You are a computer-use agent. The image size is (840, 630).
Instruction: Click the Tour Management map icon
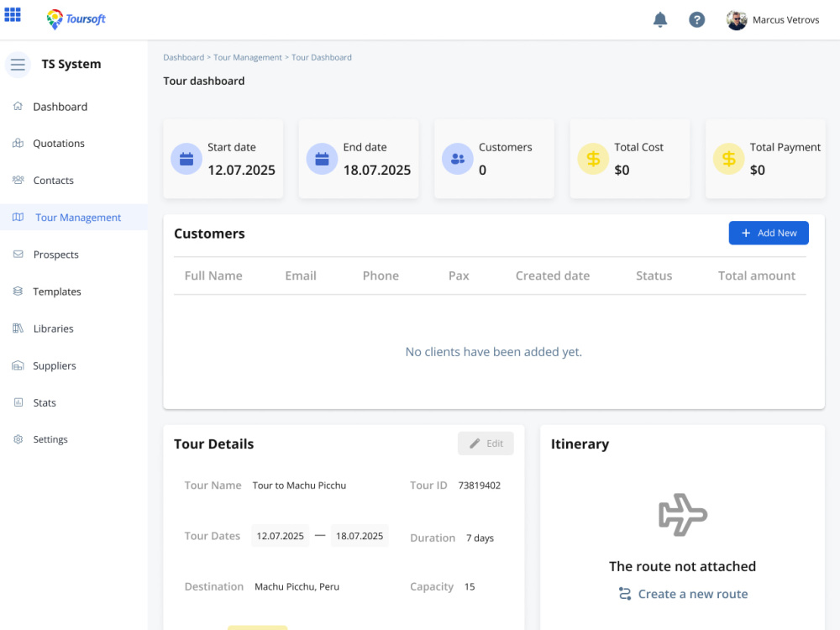pos(18,217)
